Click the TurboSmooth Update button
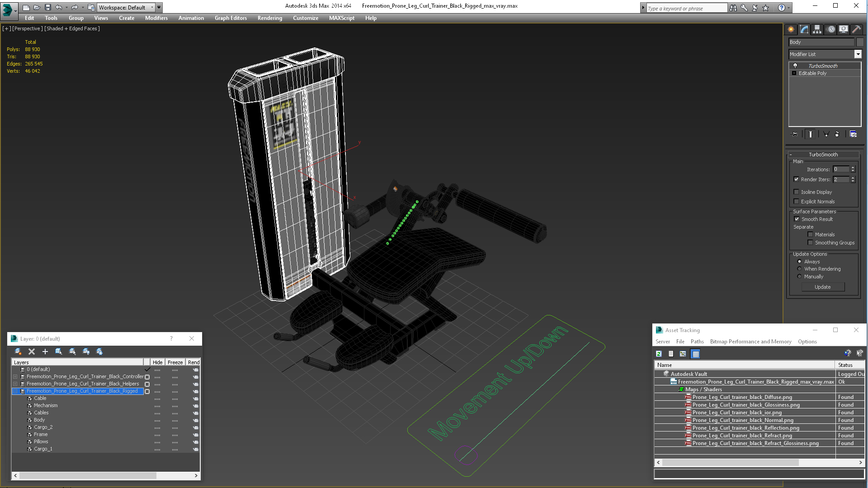 tap(822, 287)
